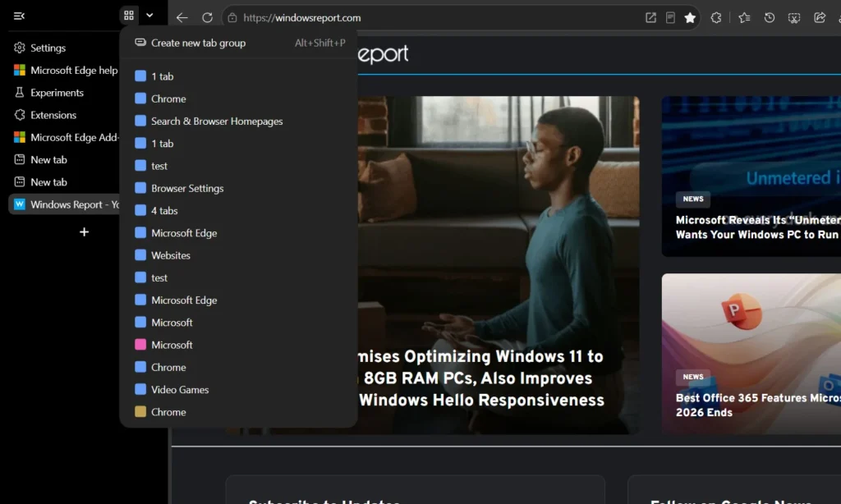Reload the Windows Report page
The width and height of the screenshot is (841, 504).
point(207,18)
